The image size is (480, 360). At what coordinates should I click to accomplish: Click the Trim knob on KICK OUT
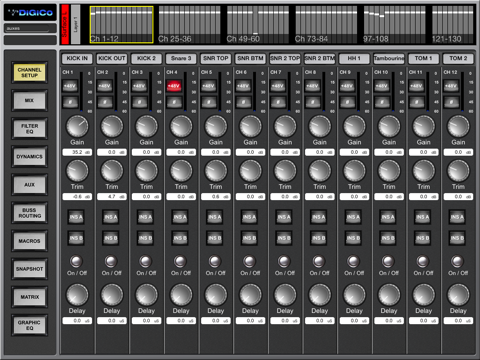112,171
